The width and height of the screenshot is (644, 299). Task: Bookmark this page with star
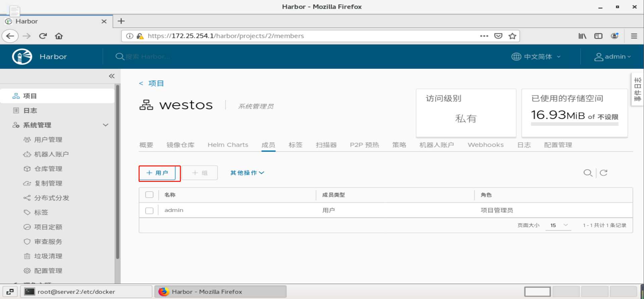(x=512, y=36)
